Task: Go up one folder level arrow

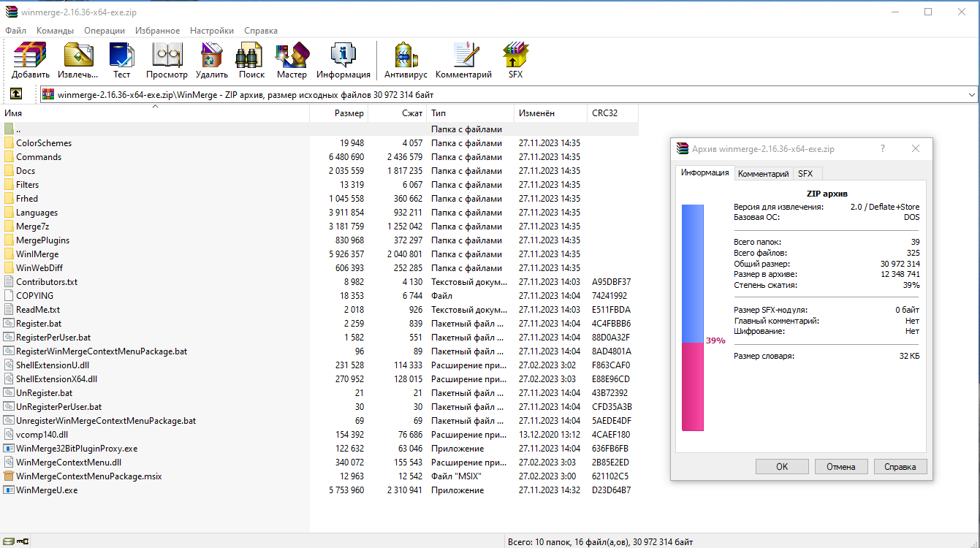Action: 16,94
